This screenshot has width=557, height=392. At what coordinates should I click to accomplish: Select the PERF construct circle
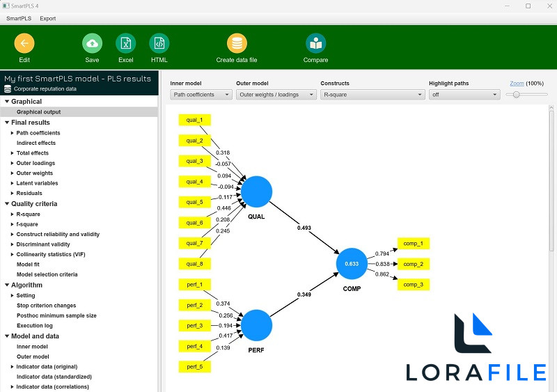(256, 325)
